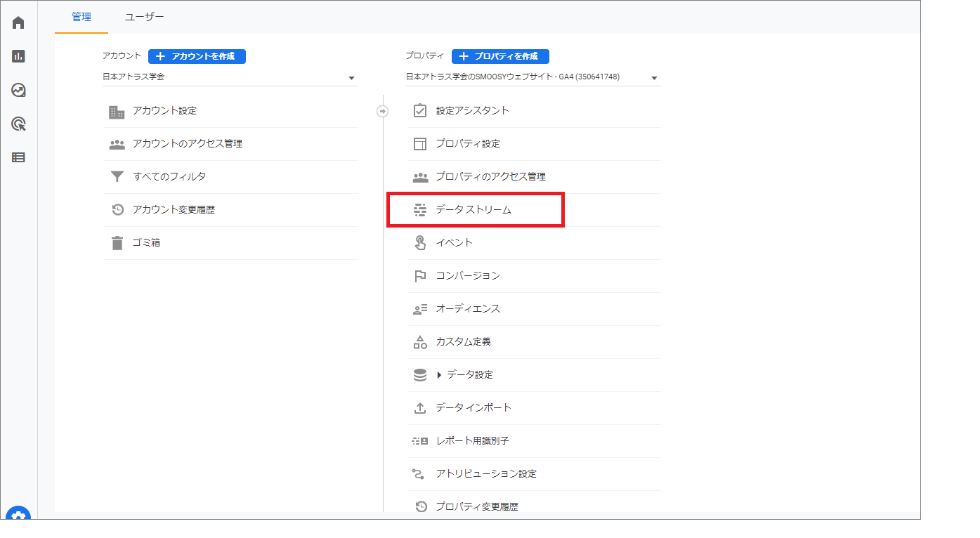Screen dimensions: 980x538
Task: Click the history icon beside アカウント変更履歴
Action: click(117, 209)
